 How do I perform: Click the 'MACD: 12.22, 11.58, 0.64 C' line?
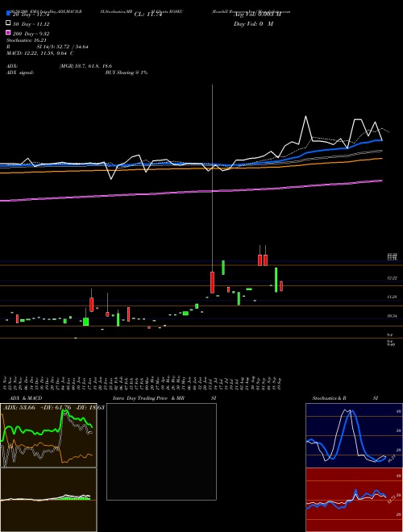40,53
